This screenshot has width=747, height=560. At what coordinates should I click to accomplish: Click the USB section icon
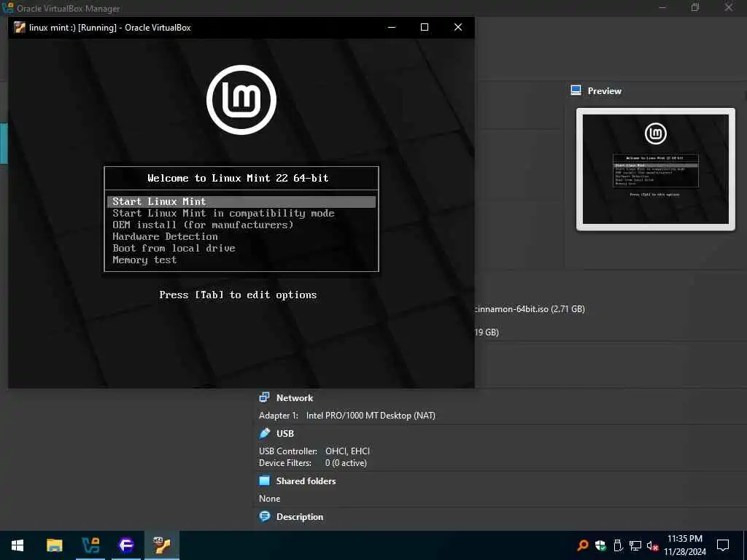coord(264,433)
